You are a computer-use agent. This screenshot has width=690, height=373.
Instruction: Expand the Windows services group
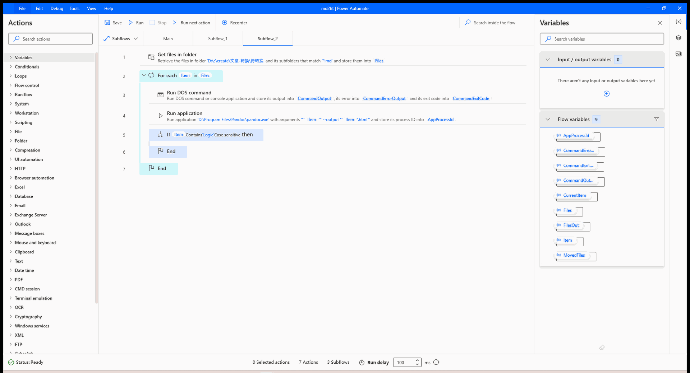pyautogui.click(x=11, y=326)
